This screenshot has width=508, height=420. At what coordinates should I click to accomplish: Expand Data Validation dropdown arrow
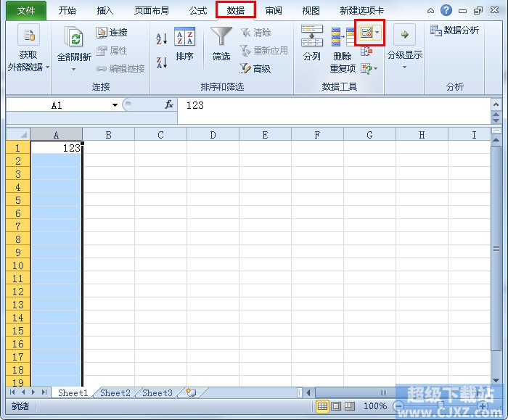click(x=377, y=33)
